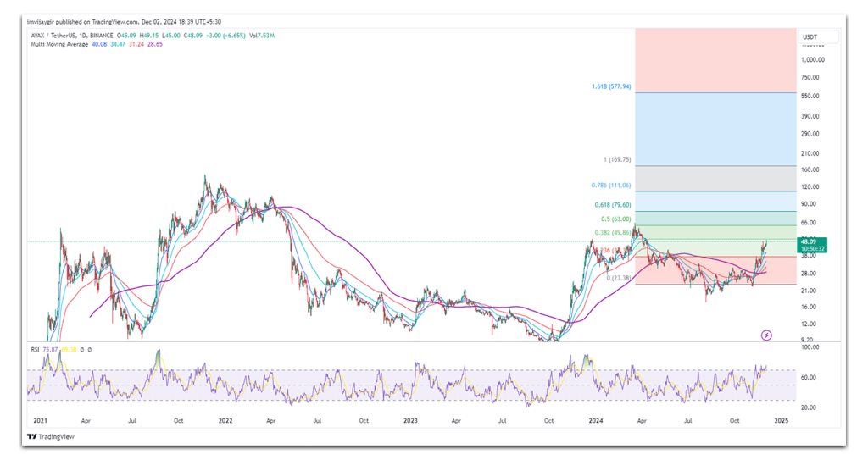
Task: Click the TradingView logo at bottom left
Action: [x=51, y=437]
